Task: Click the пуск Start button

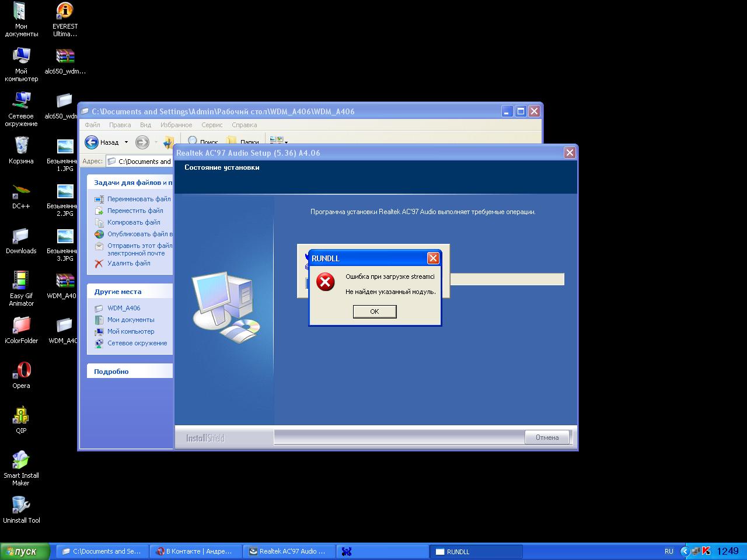Action: point(26,551)
